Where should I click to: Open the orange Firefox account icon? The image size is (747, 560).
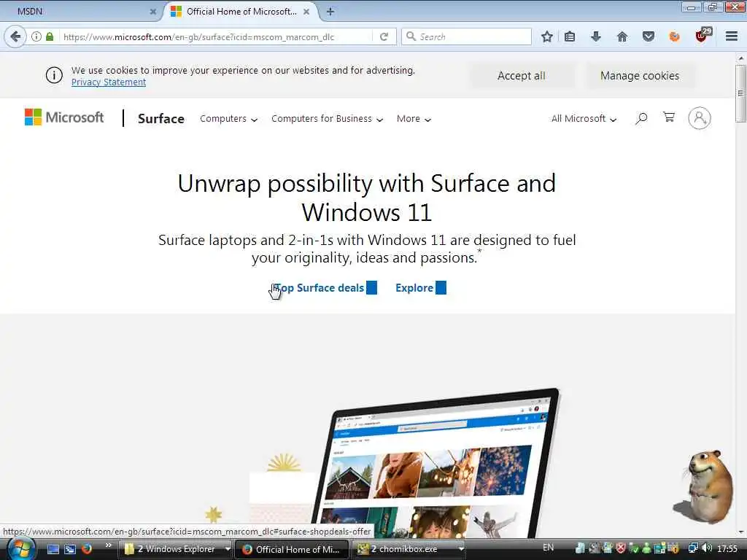(674, 36)
